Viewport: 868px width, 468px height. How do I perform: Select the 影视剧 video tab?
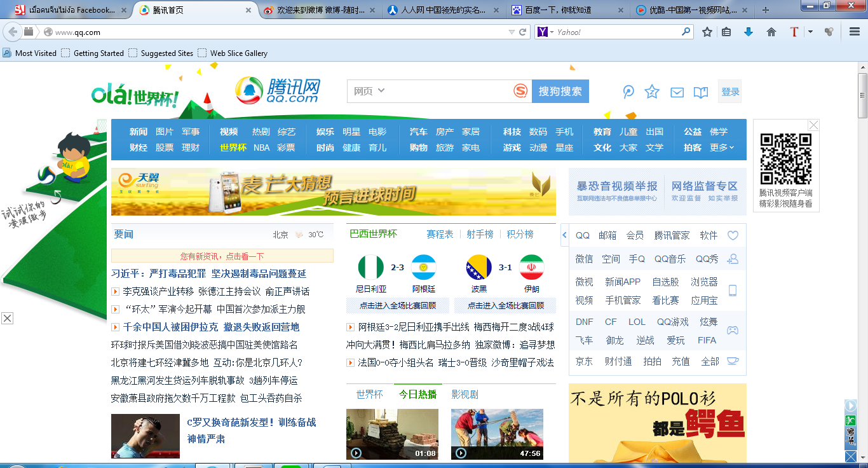pos(465,394)
